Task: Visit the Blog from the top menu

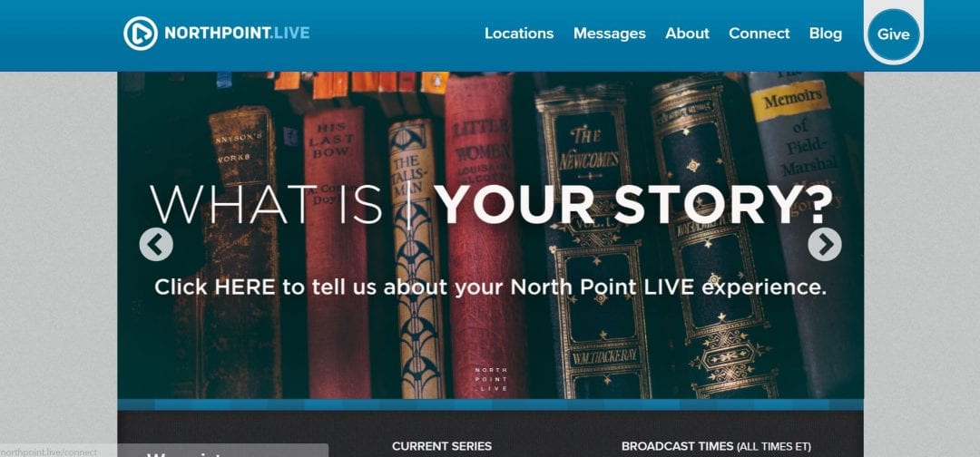Action: click(x=825, y=34)
